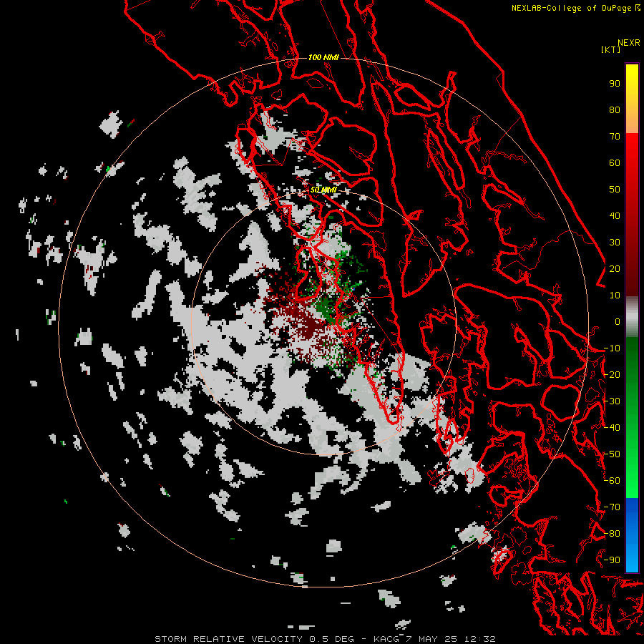
Task: Click the 10 tick on the velocity scale
Action: click(x=615, y=296)
